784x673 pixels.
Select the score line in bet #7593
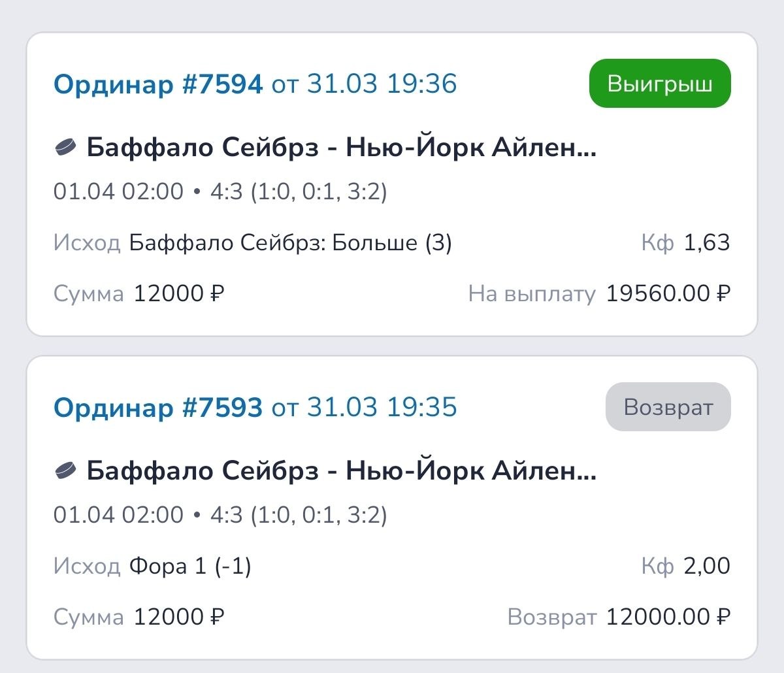point(220,515)
